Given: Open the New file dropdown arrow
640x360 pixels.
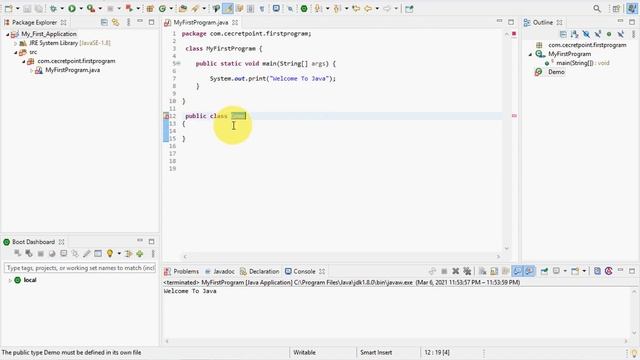Looking at the screenshot, I should (18, 8).
